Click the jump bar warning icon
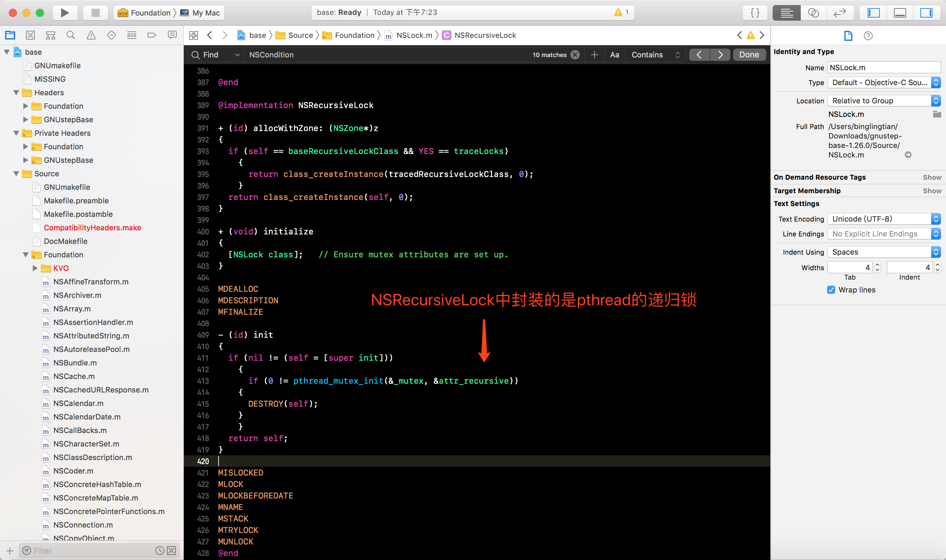 751,35
